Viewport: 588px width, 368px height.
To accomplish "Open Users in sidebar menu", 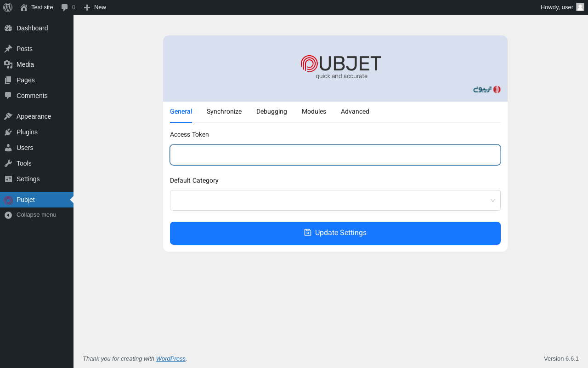I will click(x=37, y=148).
